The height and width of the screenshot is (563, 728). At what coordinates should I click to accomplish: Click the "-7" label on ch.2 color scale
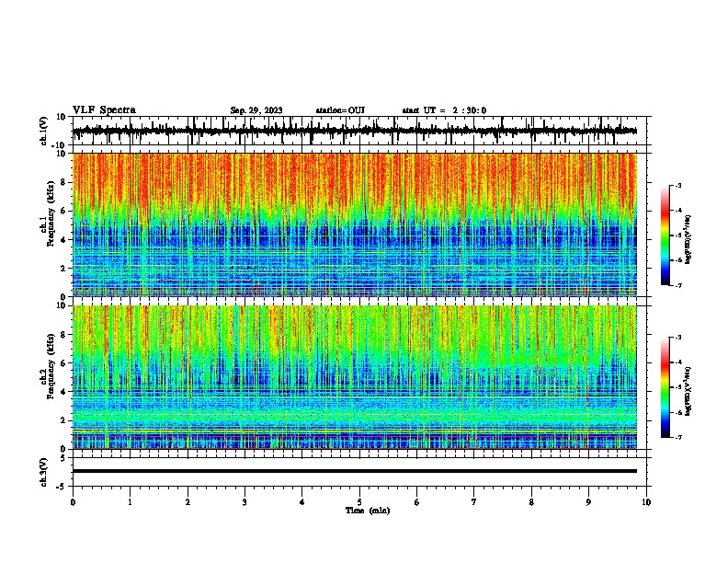pos(677,437)
